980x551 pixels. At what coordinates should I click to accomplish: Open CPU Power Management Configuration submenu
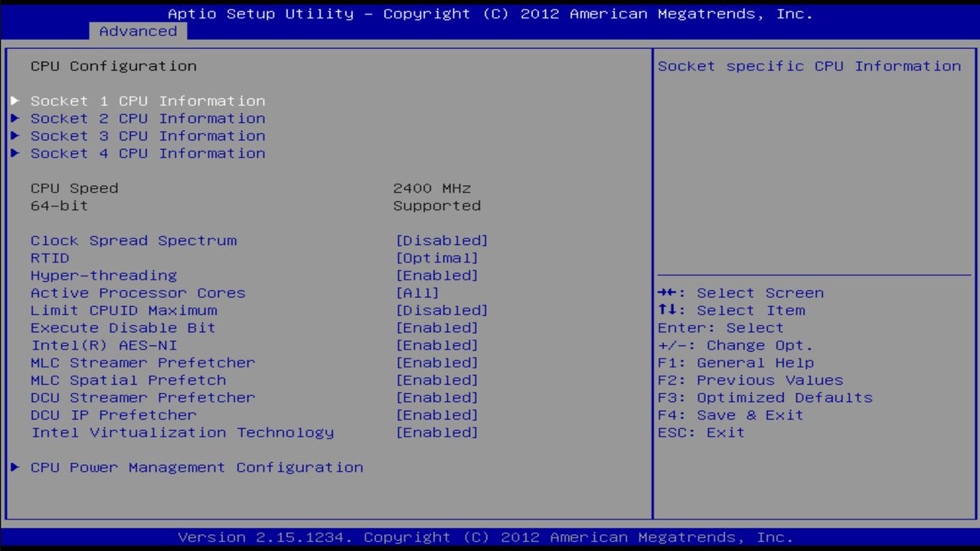(x=197, y=468)
